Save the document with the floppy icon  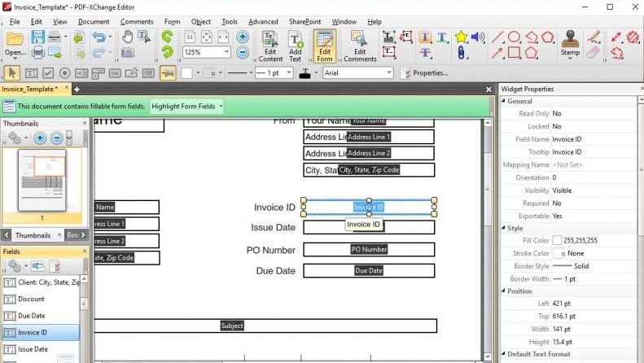click(x=37, y=37)
